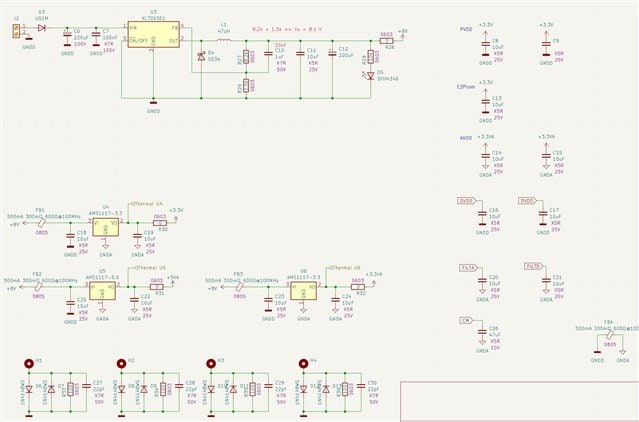Select capacitor C18 at U4 input
Image resolution: width=639 pixels, height=422 pixels.
[71, 236]
